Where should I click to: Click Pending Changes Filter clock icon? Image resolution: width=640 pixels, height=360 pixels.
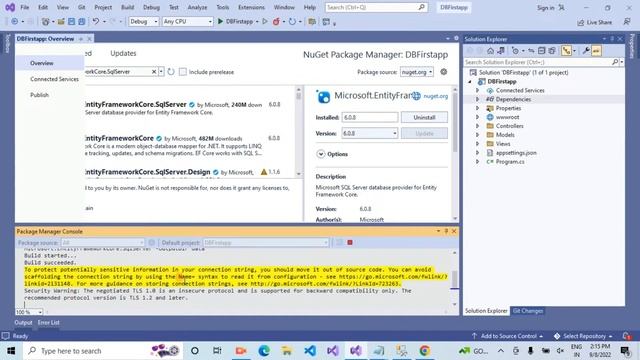point(515,51)
